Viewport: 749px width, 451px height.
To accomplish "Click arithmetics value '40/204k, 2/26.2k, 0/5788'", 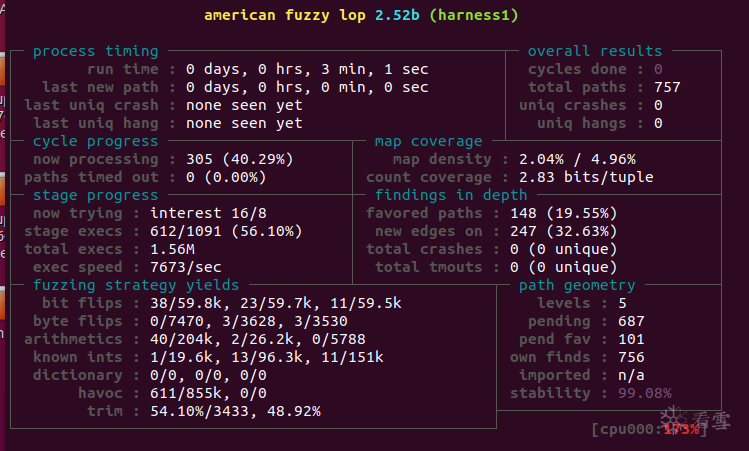I will point(258,339).
